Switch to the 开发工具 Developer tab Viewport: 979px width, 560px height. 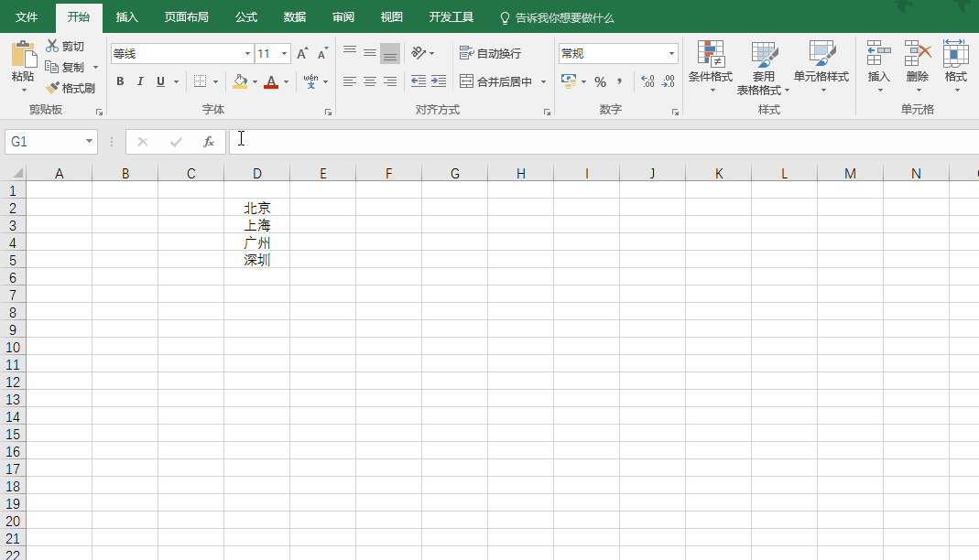point(451,16)
